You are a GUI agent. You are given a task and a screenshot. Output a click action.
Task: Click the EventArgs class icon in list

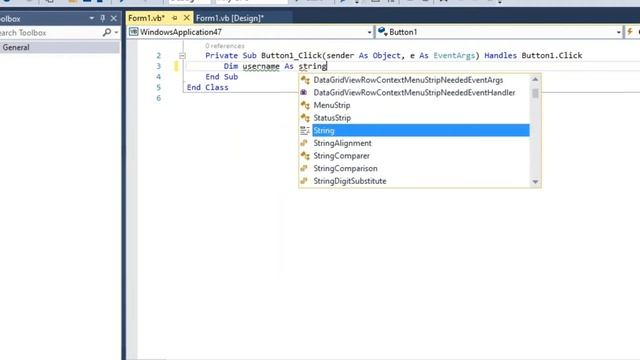point(305,80)
